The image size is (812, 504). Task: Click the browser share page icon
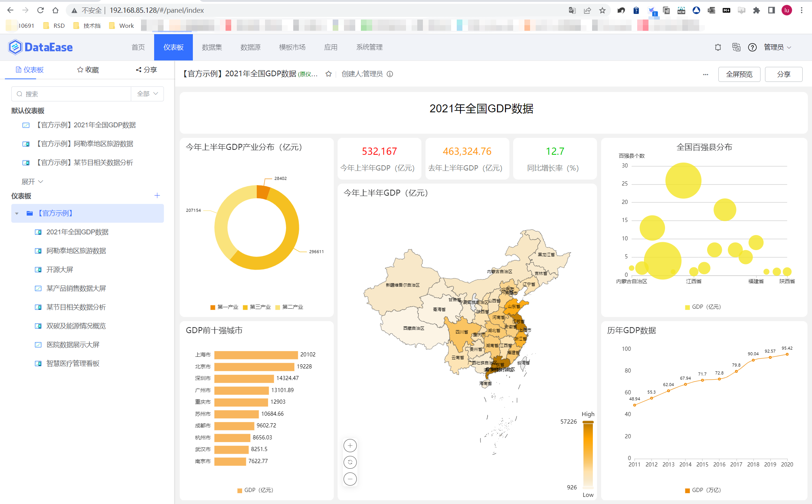[x=587, y=10]
